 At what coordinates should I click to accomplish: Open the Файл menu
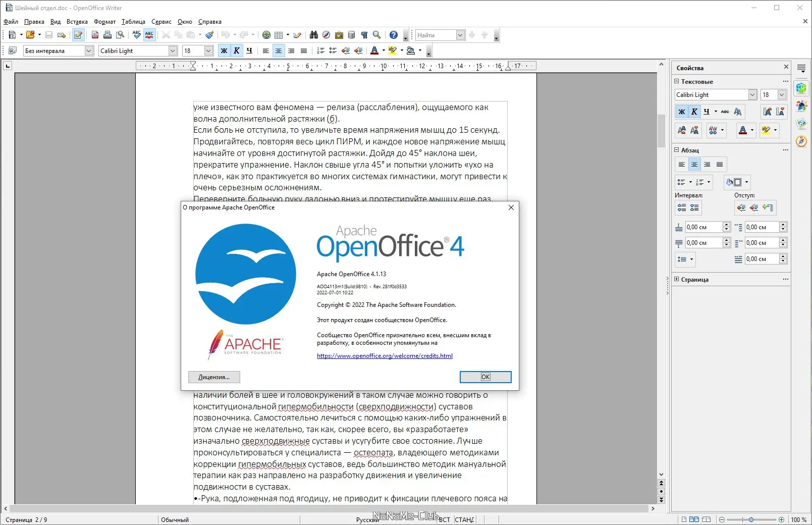click(11, 22)
